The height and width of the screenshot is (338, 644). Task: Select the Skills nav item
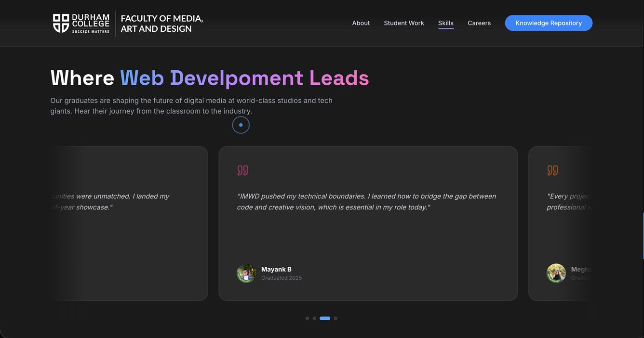pos(446,23)
